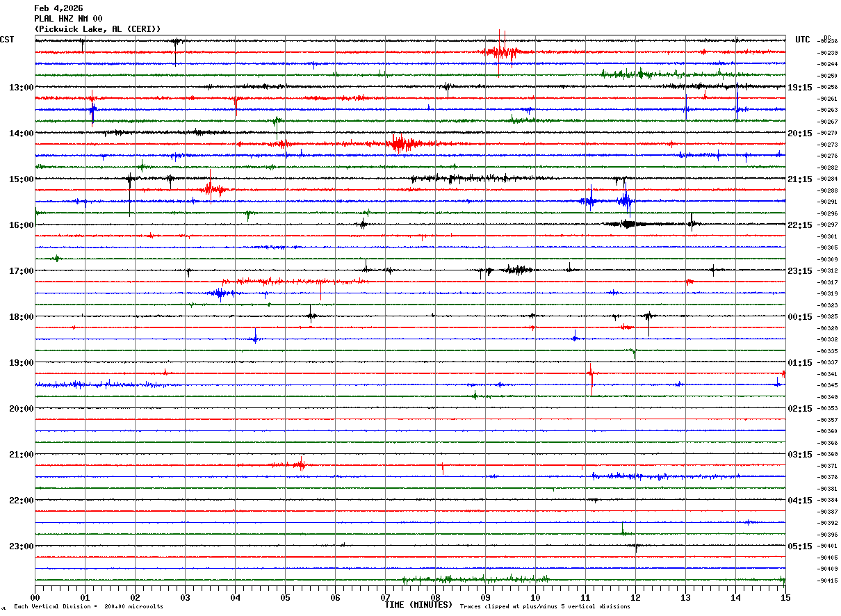Click the "10" minute tick label
Screen dimensions: 841x616
pos(535,597)
